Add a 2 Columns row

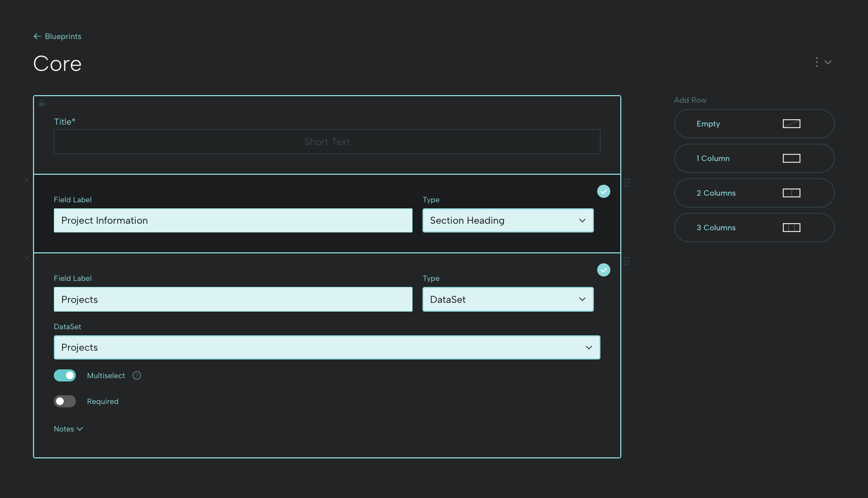click(754, 193)
